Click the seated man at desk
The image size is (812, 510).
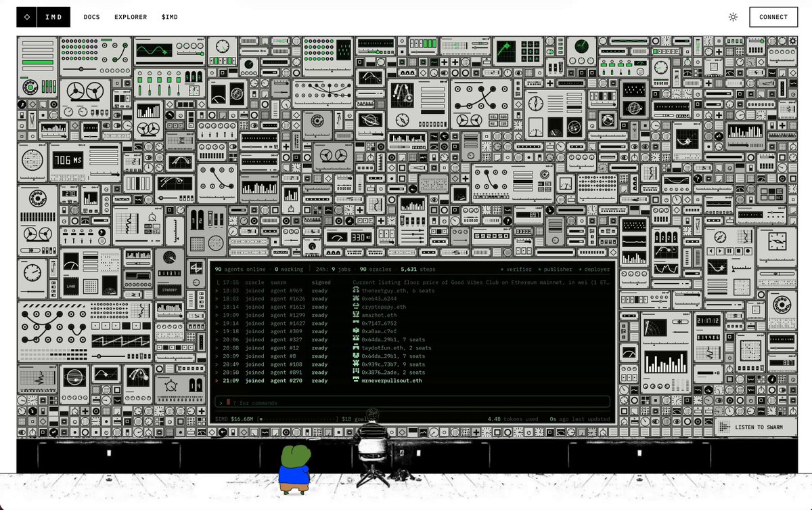pyautogui.click(x=371, y=447)
